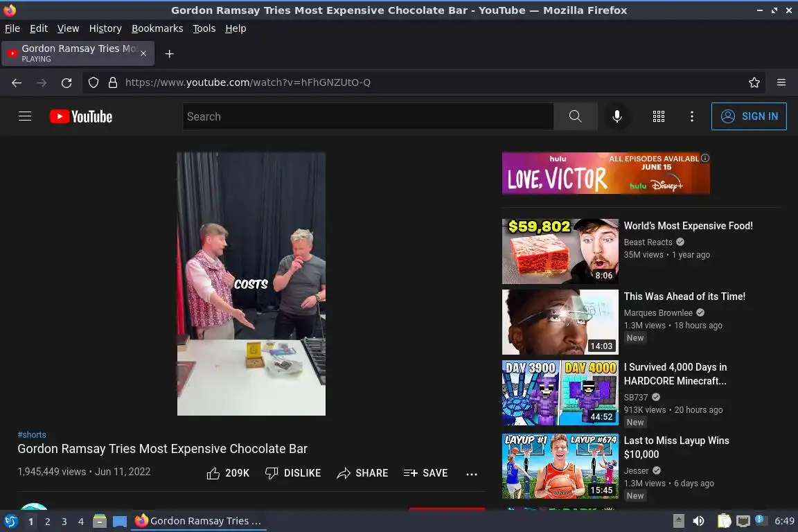Close the Gordon Ramsay tab
The width and height of the screenshot is (798, 532).
click(x=143, y=53)
